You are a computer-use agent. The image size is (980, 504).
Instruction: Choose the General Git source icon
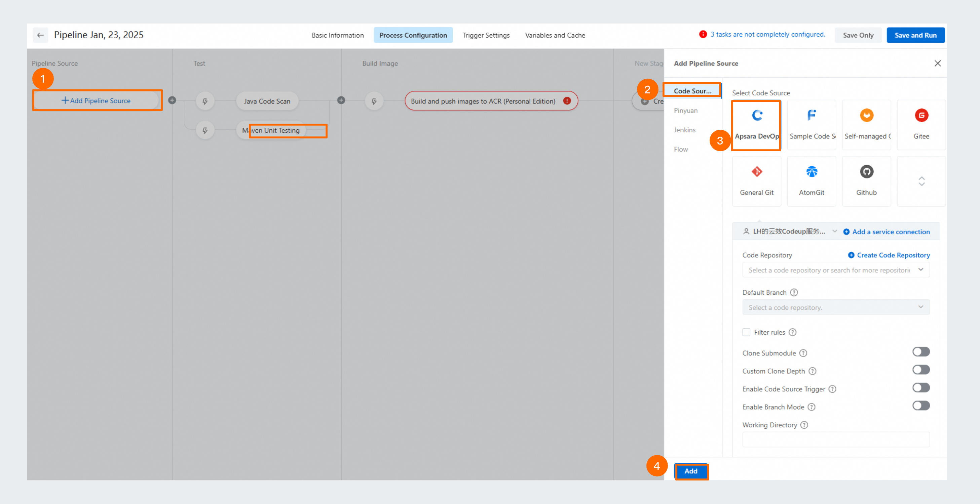[757, 172]
